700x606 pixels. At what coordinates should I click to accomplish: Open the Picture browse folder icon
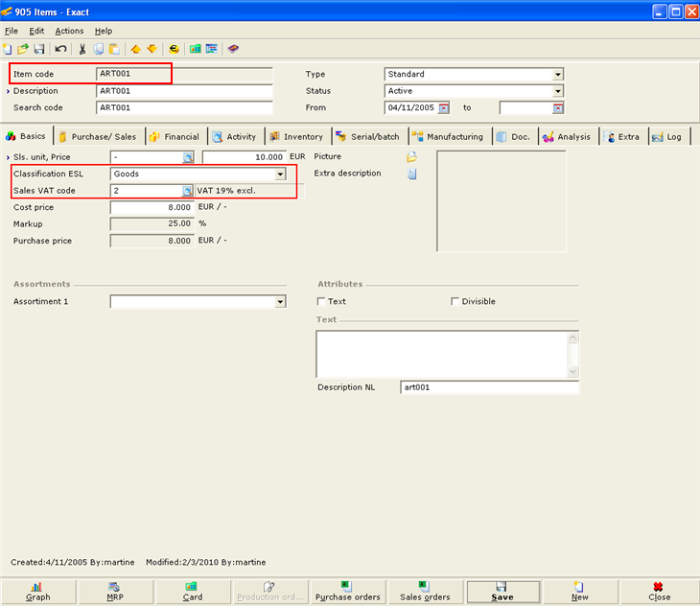[412, 156]
